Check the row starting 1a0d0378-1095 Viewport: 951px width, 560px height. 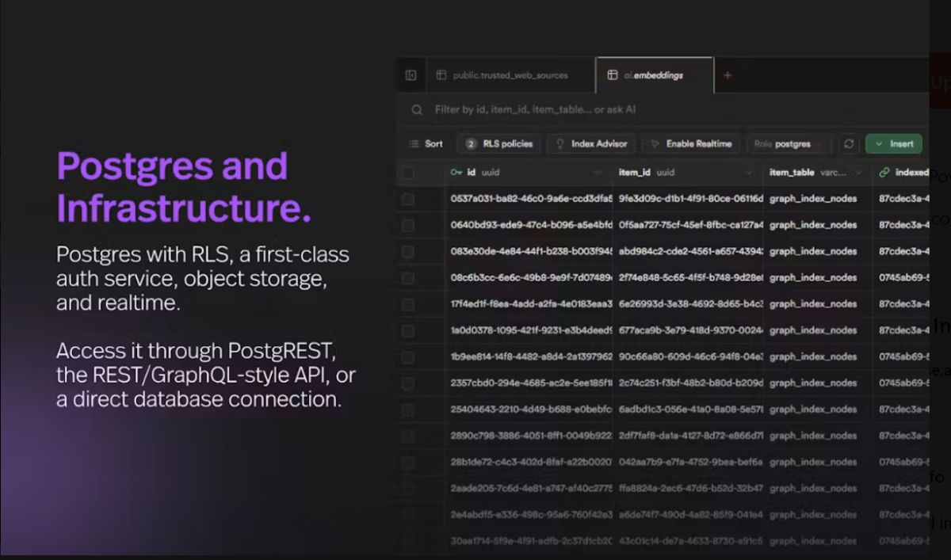[408, 330]
